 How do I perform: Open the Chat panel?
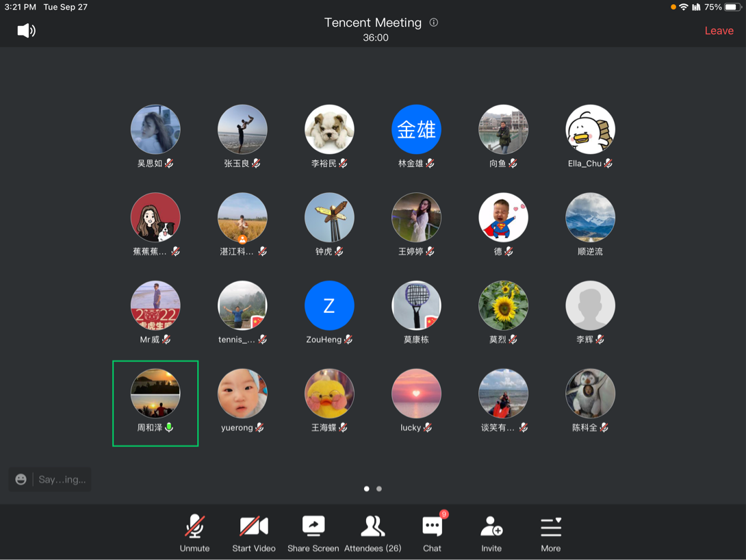coord(432,533)
